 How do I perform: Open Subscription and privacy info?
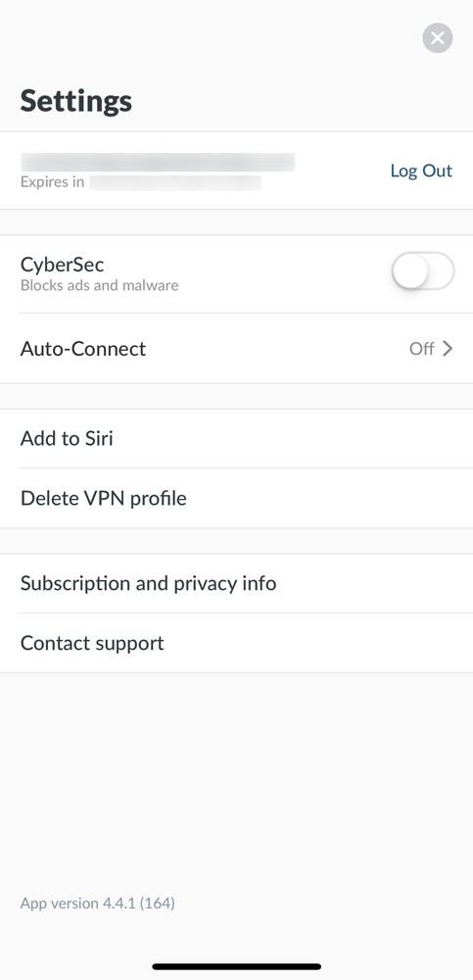coord(236,584)
